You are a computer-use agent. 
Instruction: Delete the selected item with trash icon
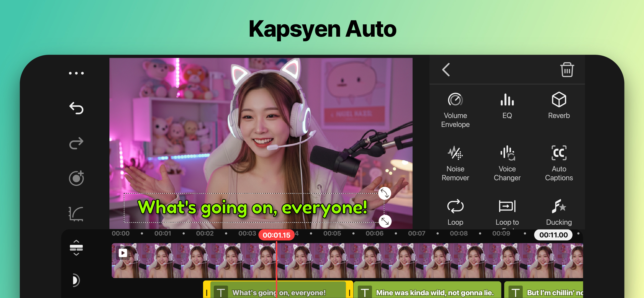(567, 70)
